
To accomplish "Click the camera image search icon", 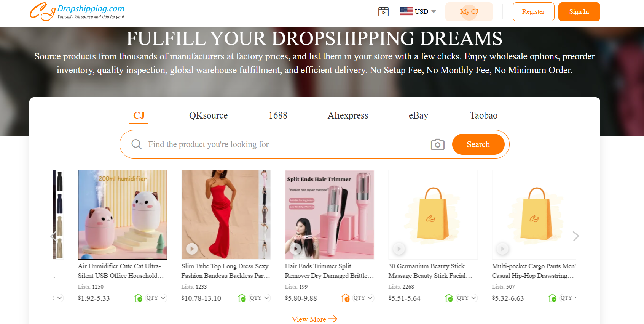I will [438, 144].
